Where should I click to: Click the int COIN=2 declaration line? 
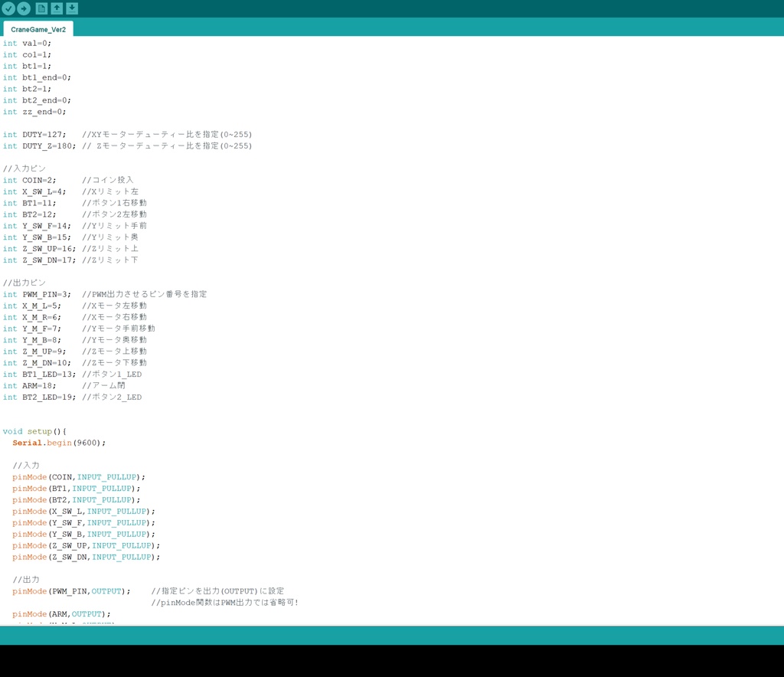(38, 180)
